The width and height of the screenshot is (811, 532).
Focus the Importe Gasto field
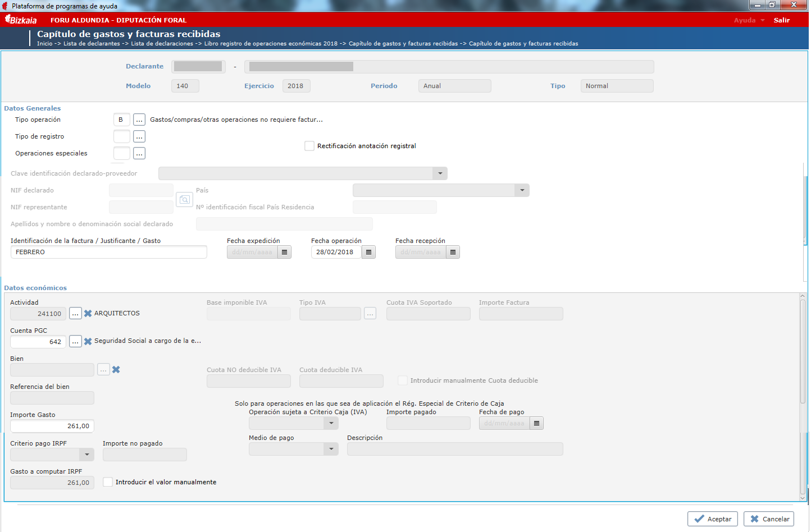pyautogui.click(x=52, y=426)
